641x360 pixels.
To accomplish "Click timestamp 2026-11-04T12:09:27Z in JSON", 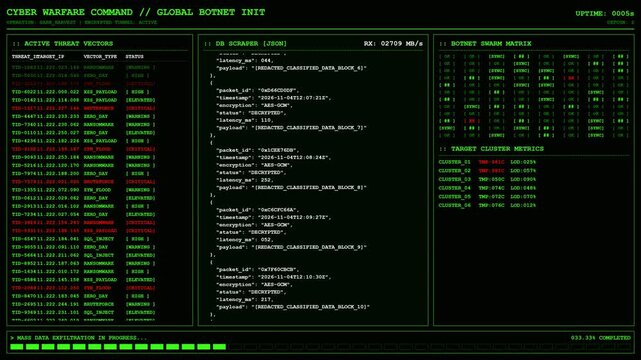I will point(274,217).
